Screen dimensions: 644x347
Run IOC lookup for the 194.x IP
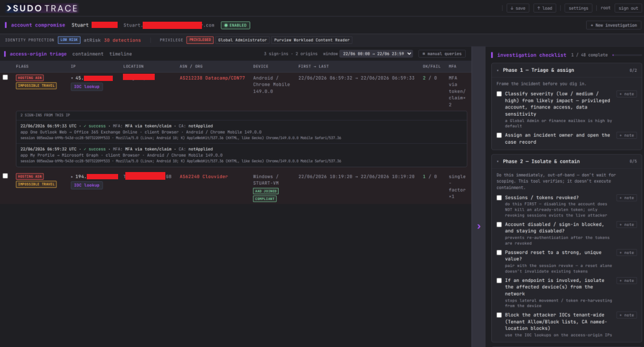tap(87, 185)
